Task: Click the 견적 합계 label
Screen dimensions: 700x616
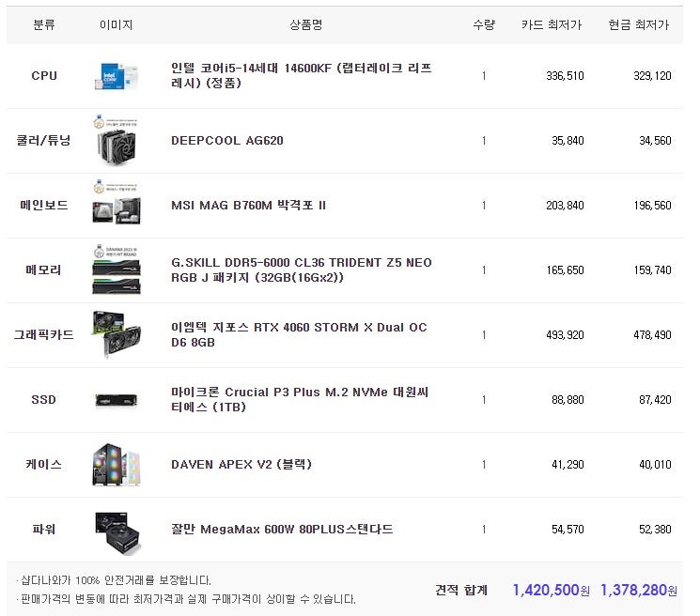Action: 461,590
